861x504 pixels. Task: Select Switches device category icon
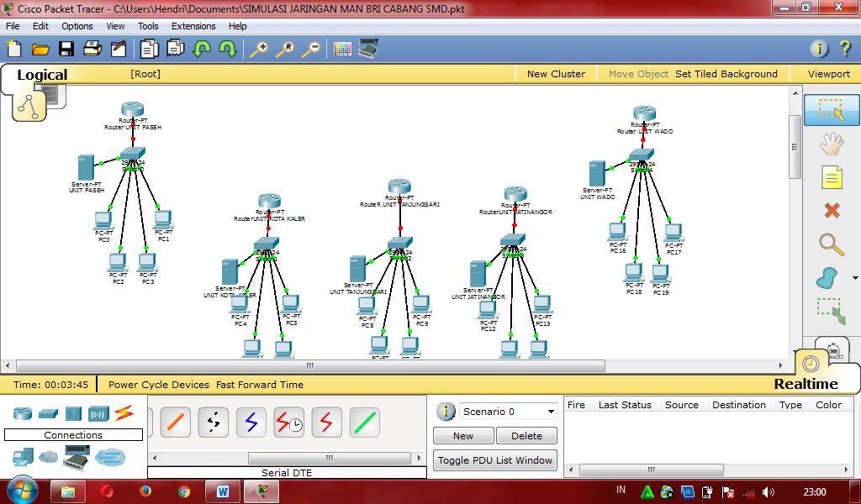(x=48, y=413)
